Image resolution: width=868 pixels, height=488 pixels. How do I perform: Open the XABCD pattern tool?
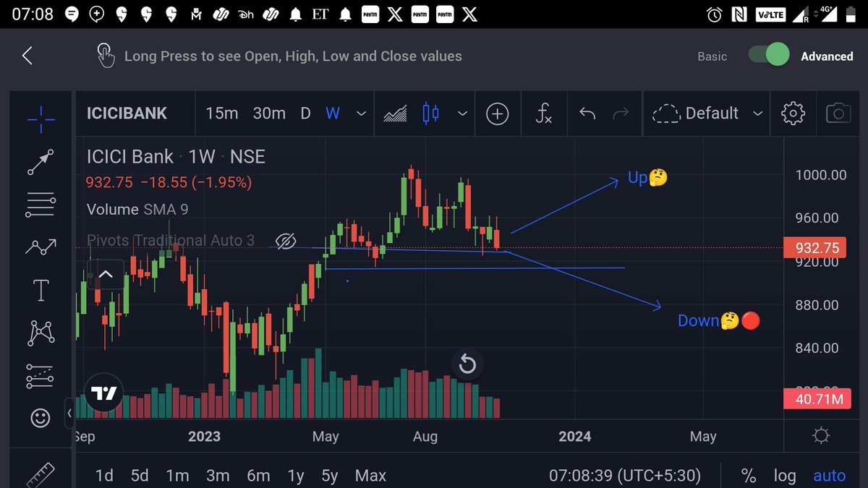pyautogui.click(x=41, y=333)
